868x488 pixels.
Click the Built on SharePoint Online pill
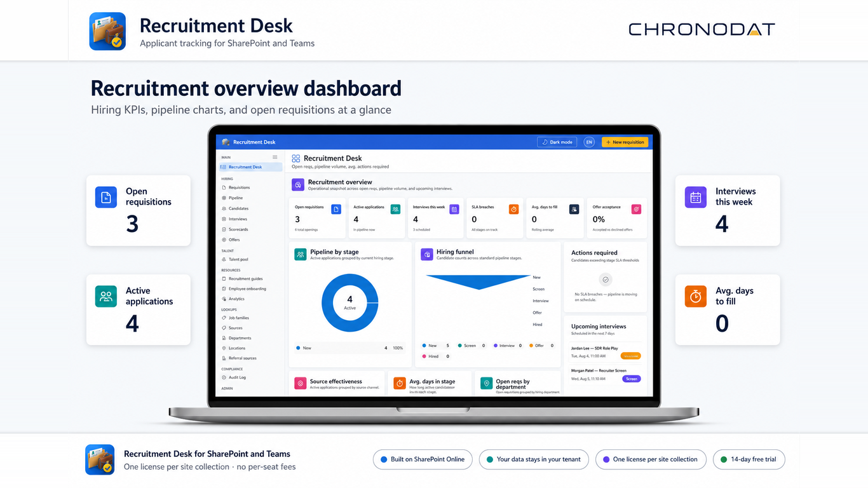(x=423, y=459)
